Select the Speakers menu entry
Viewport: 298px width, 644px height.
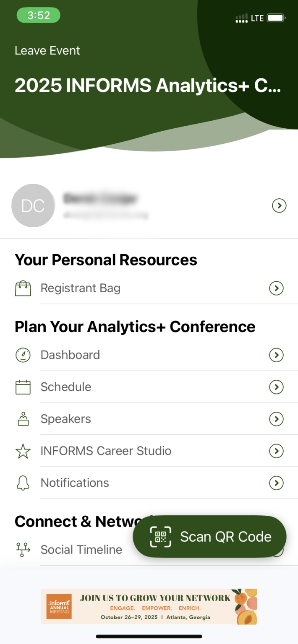click(x=65, y=419)
